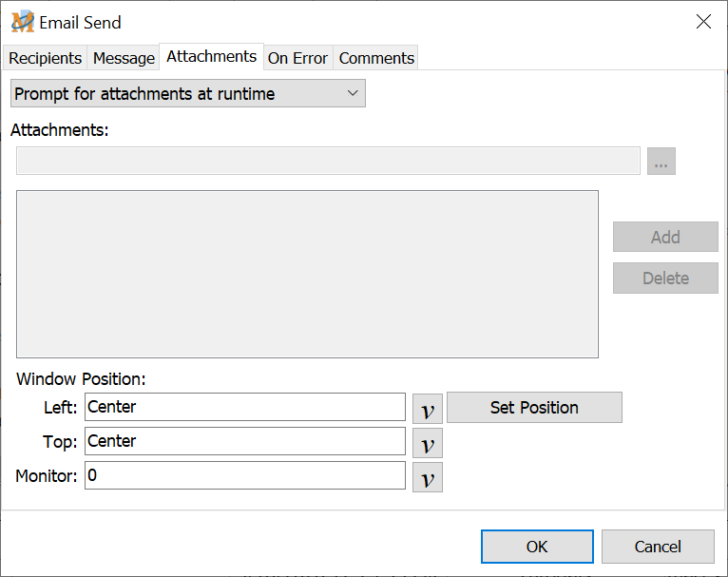Switch to the Recipients tab
The height and width of the screenshot is (577, 728).
(45, 58)
